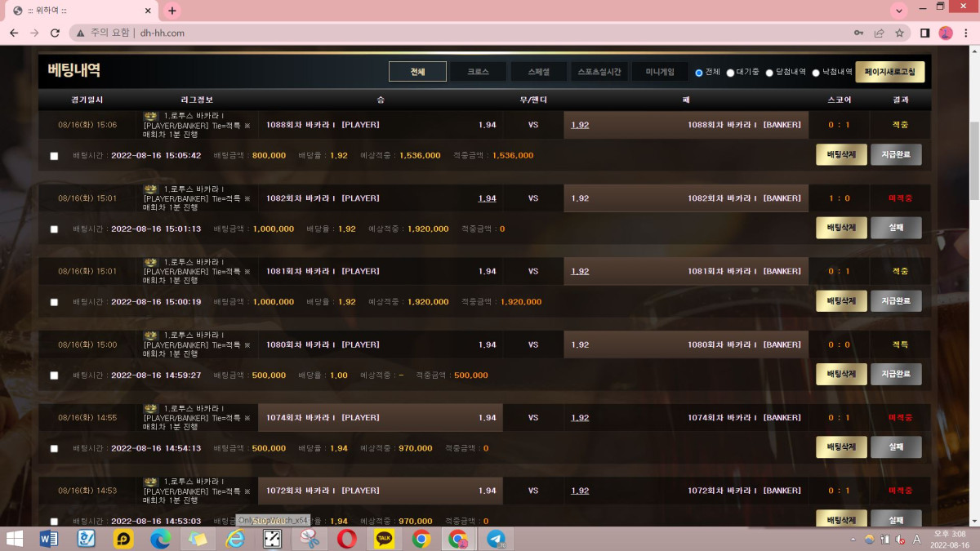Screen dimensions: 980x551
Task: Switch to the 미니게임 tab
Action: 659,72
